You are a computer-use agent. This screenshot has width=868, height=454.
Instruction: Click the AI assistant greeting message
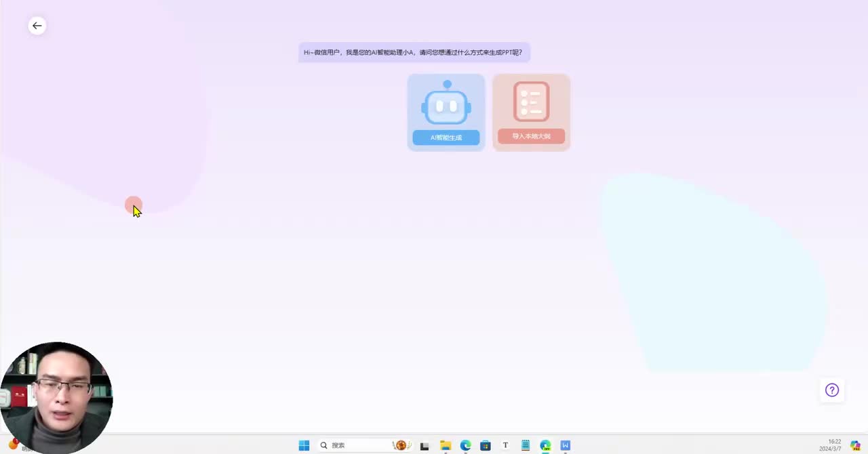pos(414,52)
